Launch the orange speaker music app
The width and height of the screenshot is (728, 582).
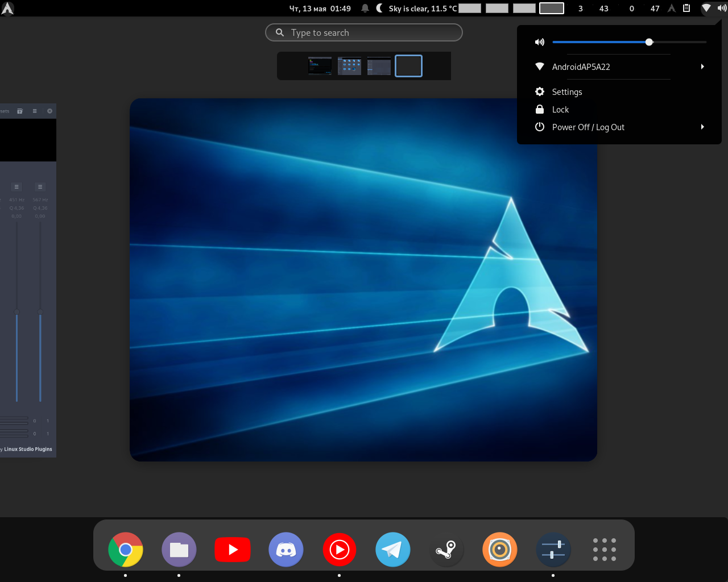(x=500, y=550)
